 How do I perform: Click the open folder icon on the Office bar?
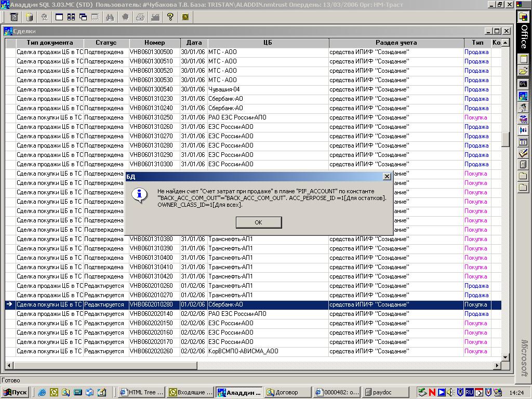click(x=523, y=71)
